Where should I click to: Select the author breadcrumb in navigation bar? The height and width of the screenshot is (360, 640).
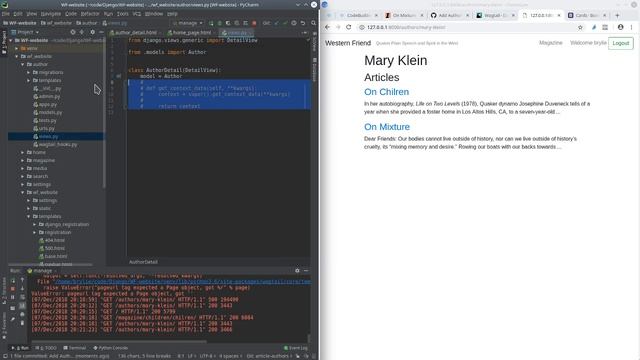pos(87,23)
